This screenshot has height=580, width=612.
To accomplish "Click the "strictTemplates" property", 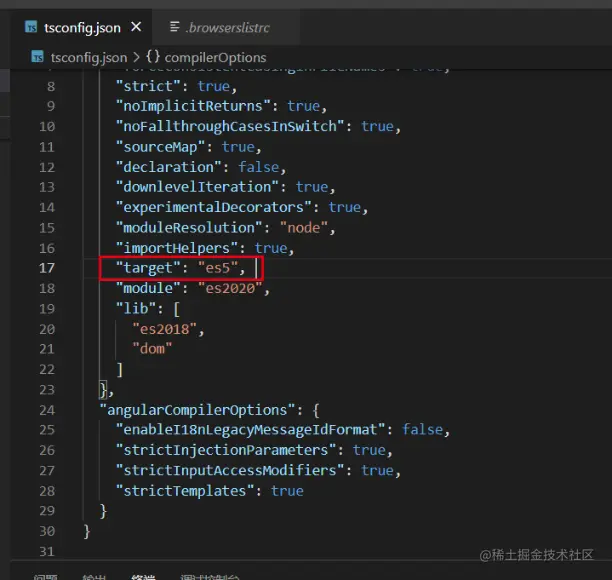I will [185, 491].
